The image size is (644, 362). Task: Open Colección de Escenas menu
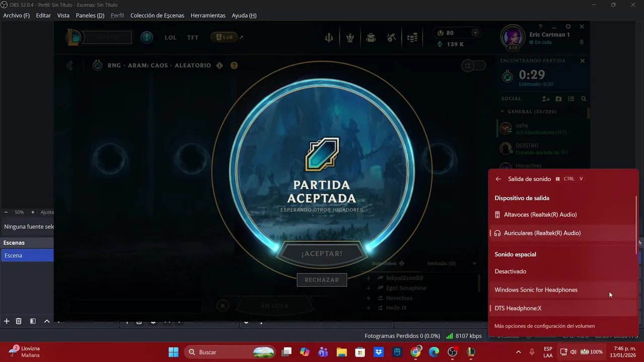(157, 16)
